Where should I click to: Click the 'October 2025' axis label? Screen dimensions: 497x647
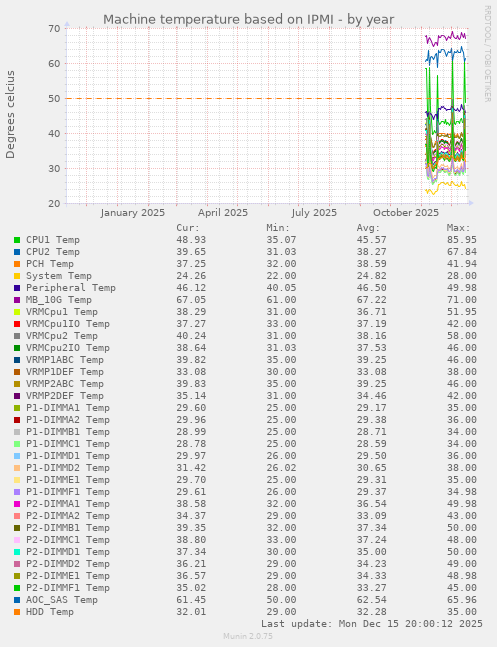(x=406, y=213)
